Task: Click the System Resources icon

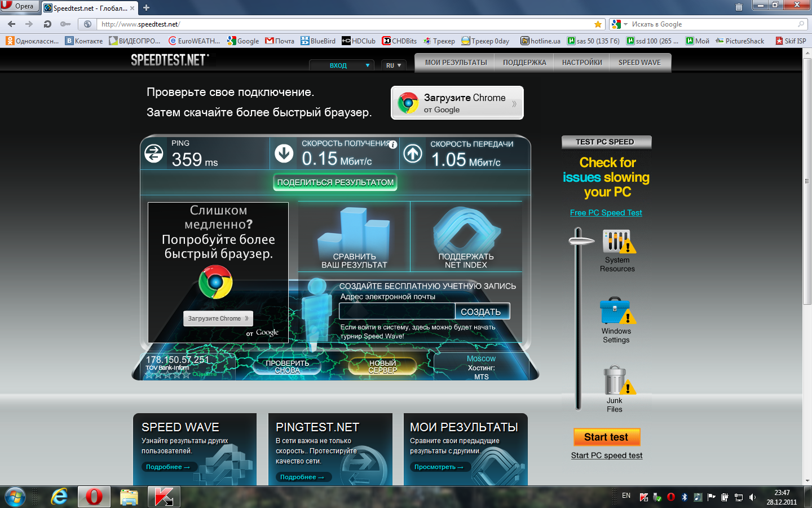Action: coord(619,242)
